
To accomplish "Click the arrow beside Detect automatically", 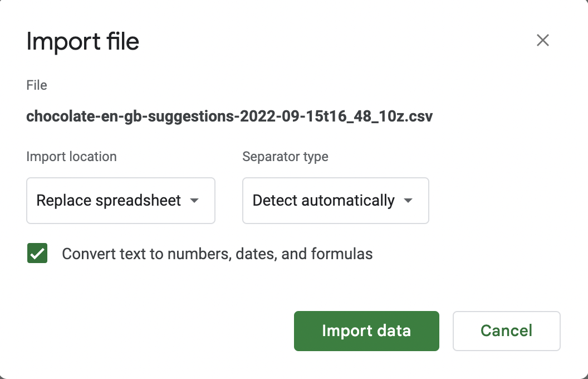I will tap(408, 201).
